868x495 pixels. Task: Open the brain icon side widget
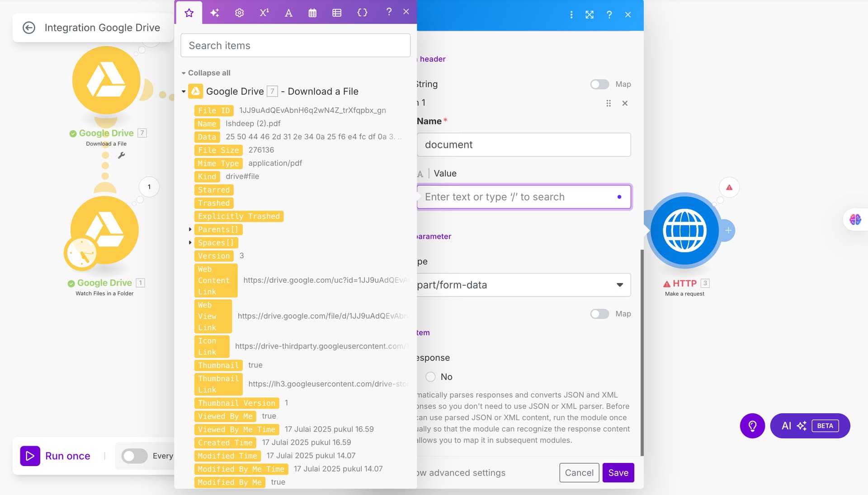point(855,220)
